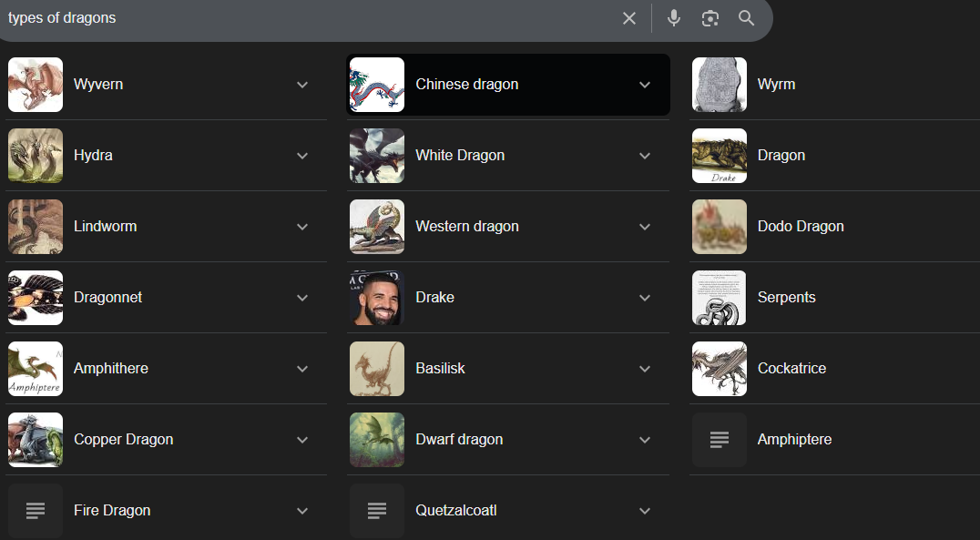
Task: Click the Quetzalcoatl text placeholder icon
Action: [377, 511]
